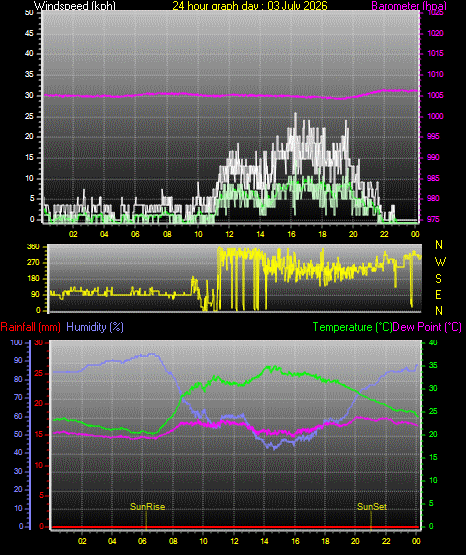Click the 100 value on the humidity scale
Screen dimensions: 466x555
click(17, 342)
